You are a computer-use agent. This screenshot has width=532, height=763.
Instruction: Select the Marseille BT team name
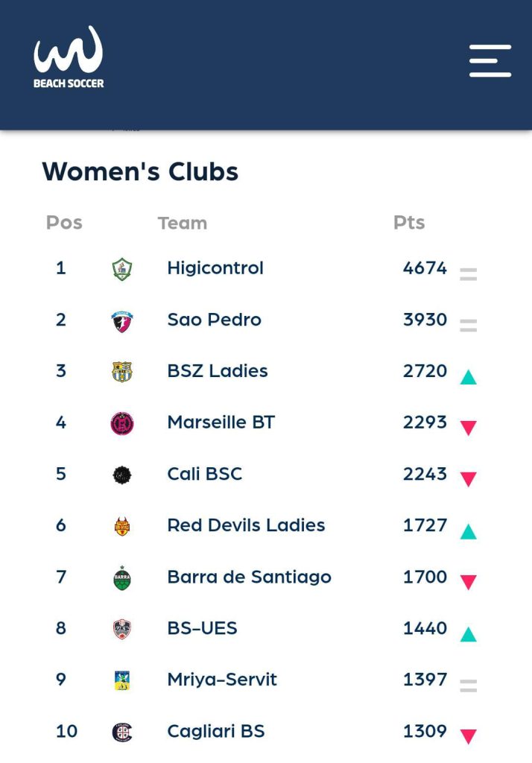tap(221, 422)
